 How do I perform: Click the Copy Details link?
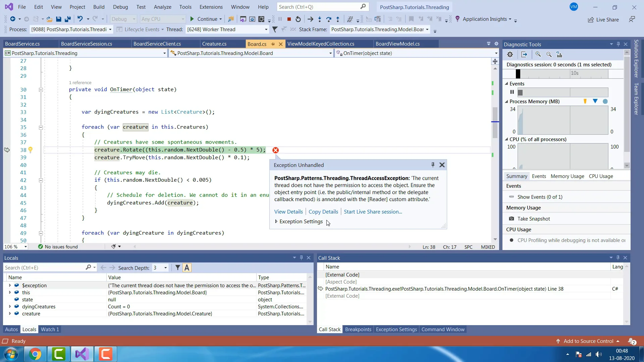pos(323,212)
